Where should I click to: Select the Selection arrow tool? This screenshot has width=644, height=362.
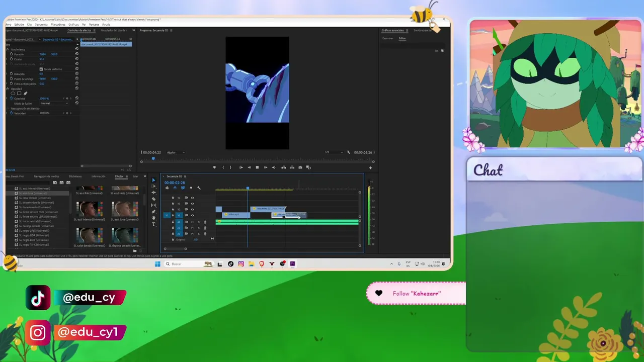(153, 180)
